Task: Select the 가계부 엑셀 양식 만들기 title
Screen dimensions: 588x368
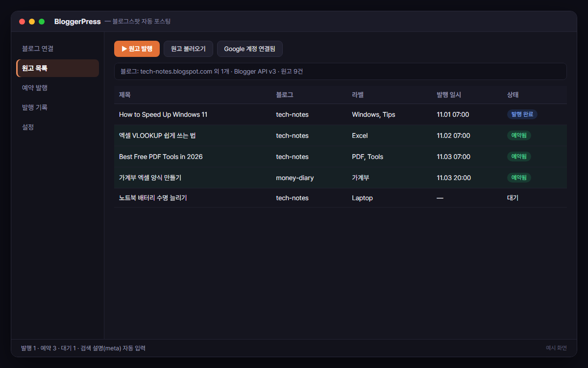Action: tap(150, 178)
